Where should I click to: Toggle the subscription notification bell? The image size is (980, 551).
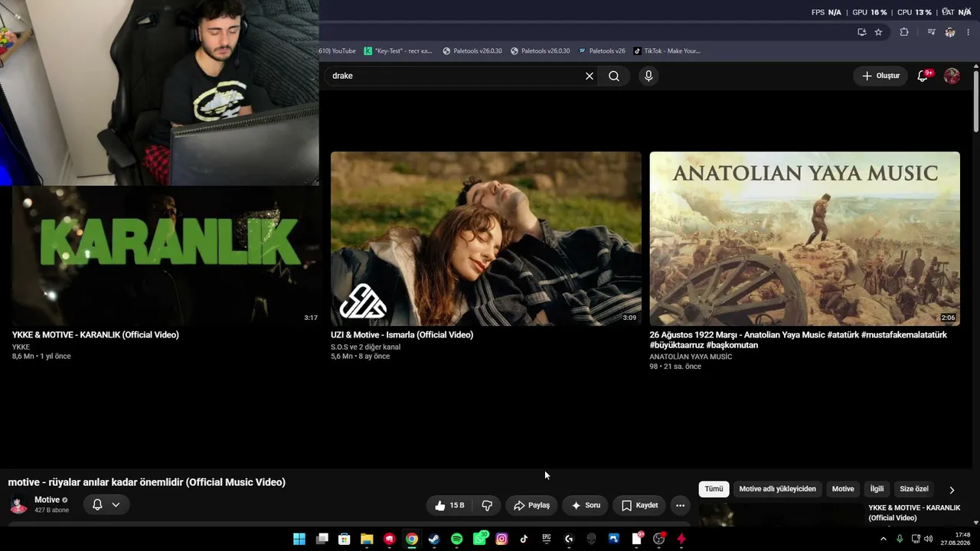click(97, 504)
